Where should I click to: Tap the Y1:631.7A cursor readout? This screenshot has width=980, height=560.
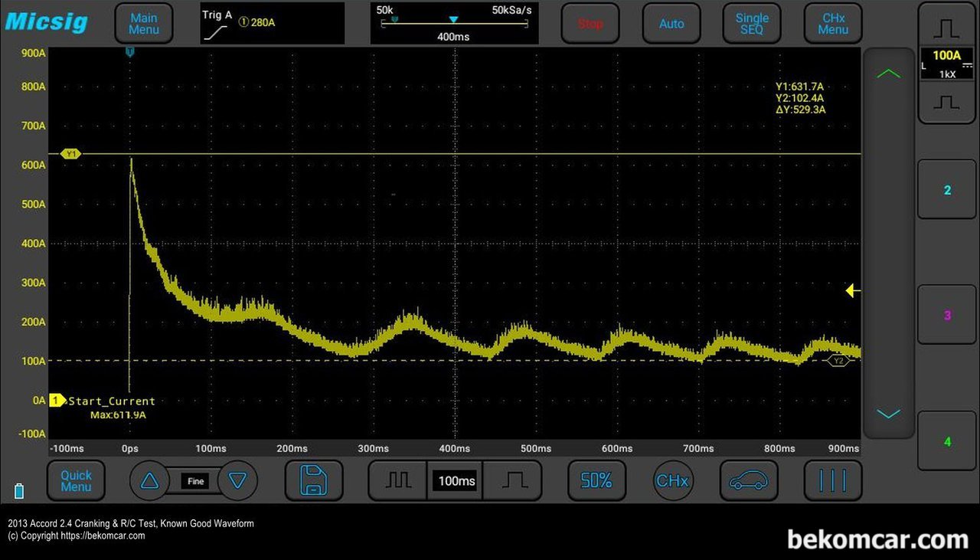[799, 87]
